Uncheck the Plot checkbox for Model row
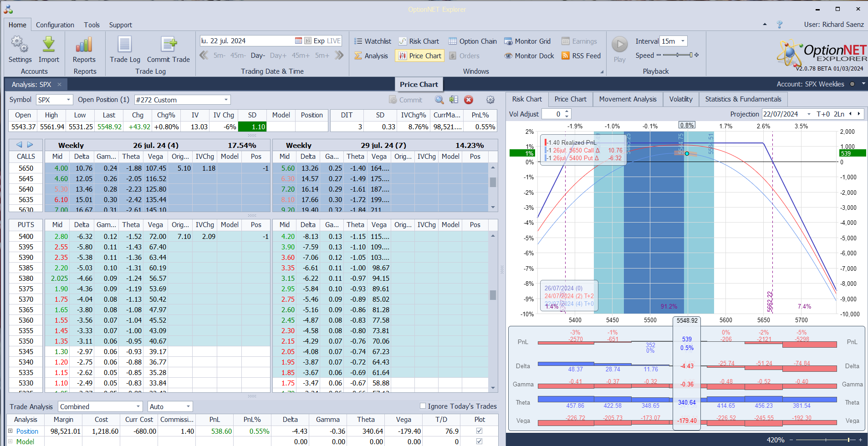Screen dimensions: 868x446 click(479, 441)
